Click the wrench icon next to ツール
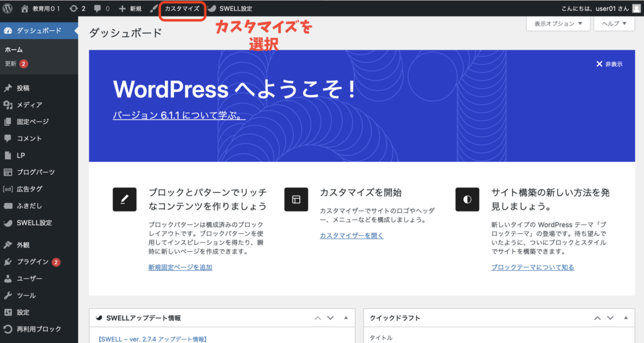This screenshot has height=343, width=644. [x=8, y=295]
